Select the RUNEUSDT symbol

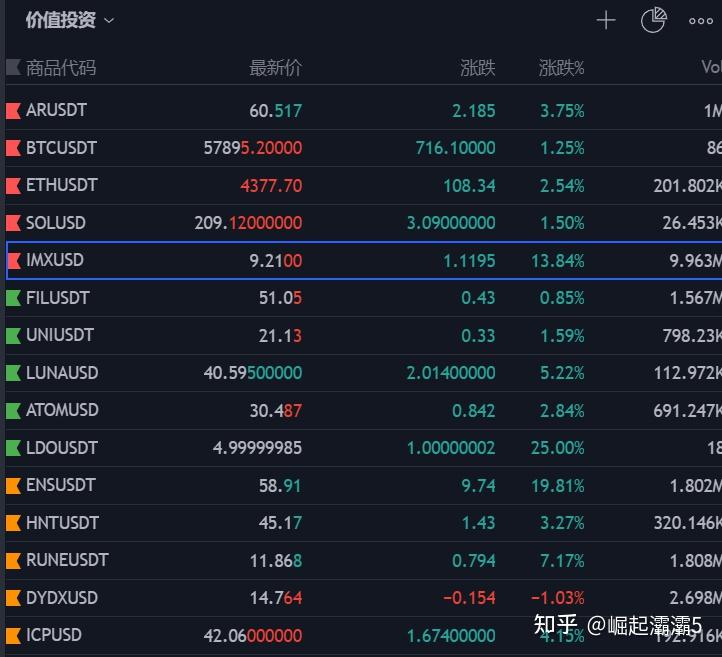[67, 560]
